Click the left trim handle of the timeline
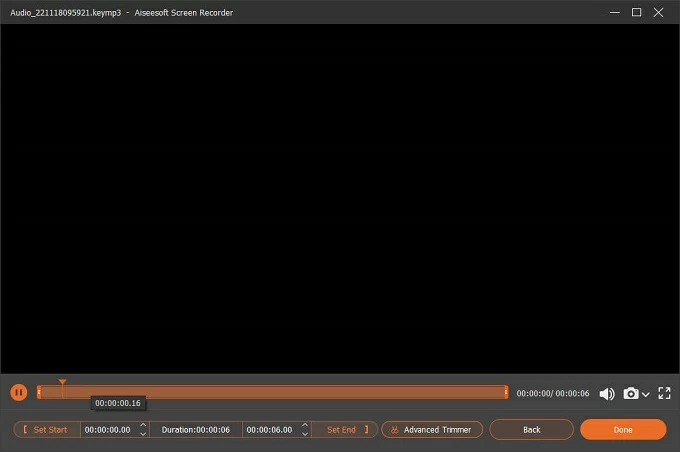Screen dimensions: 680x452 pos(39,393)
